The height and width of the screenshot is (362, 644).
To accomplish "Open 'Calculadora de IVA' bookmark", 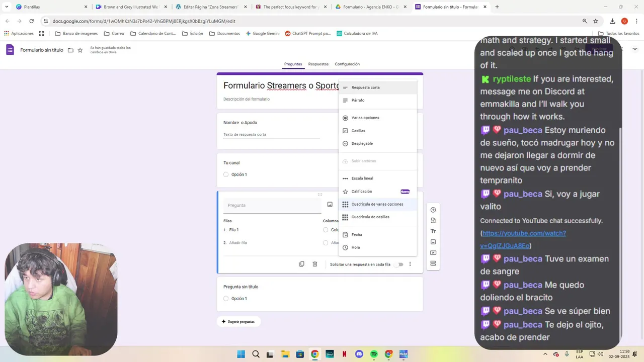I will click(357, 34).
